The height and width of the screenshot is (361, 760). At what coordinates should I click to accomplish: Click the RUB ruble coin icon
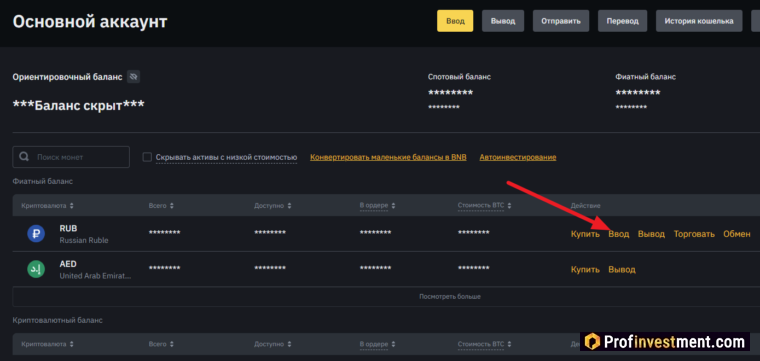click(36, 234)
